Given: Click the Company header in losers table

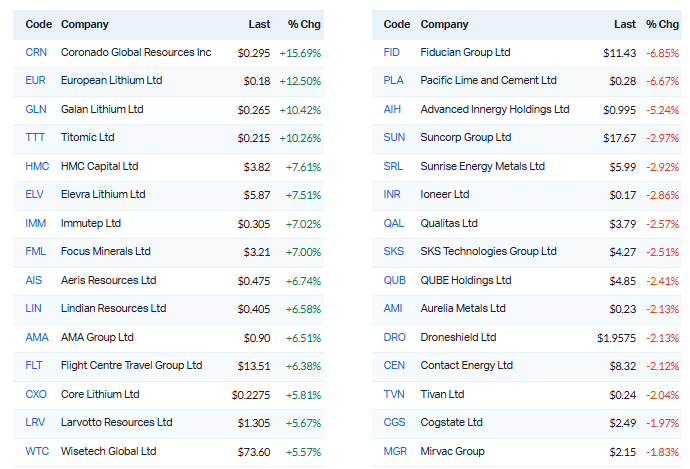Looking at the screenshot, I should (444, 24).
